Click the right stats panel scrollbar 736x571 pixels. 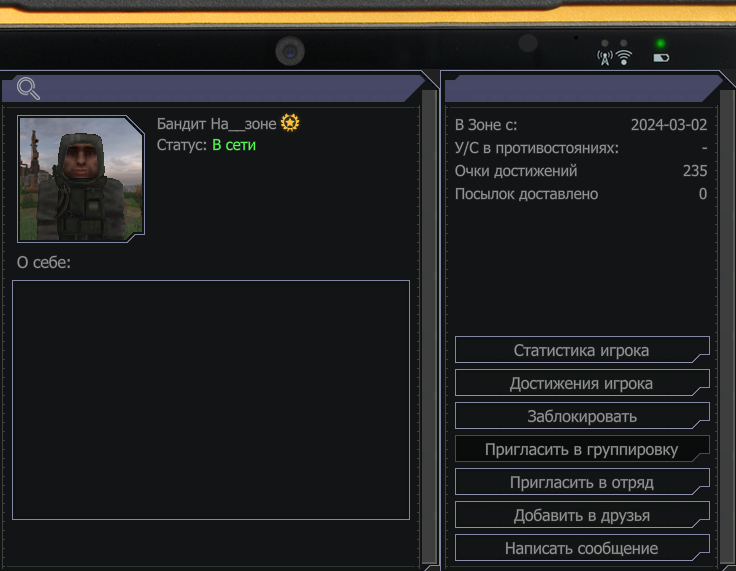click(x=727, y=326)
